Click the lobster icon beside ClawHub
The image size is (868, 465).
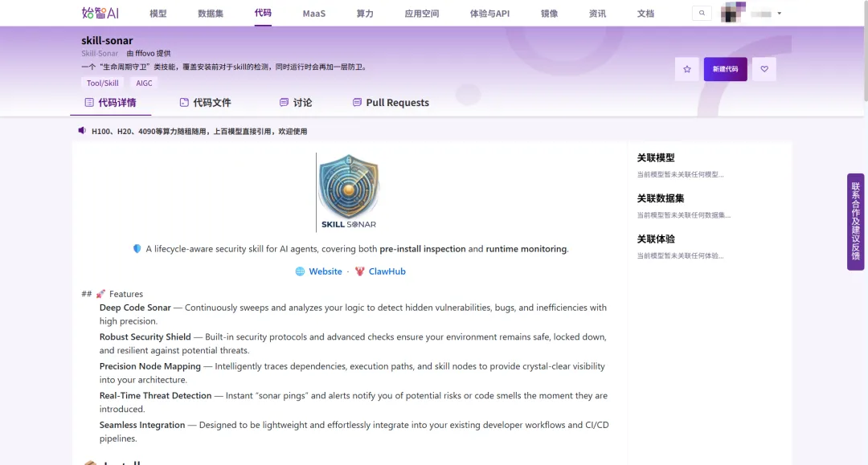360,271
